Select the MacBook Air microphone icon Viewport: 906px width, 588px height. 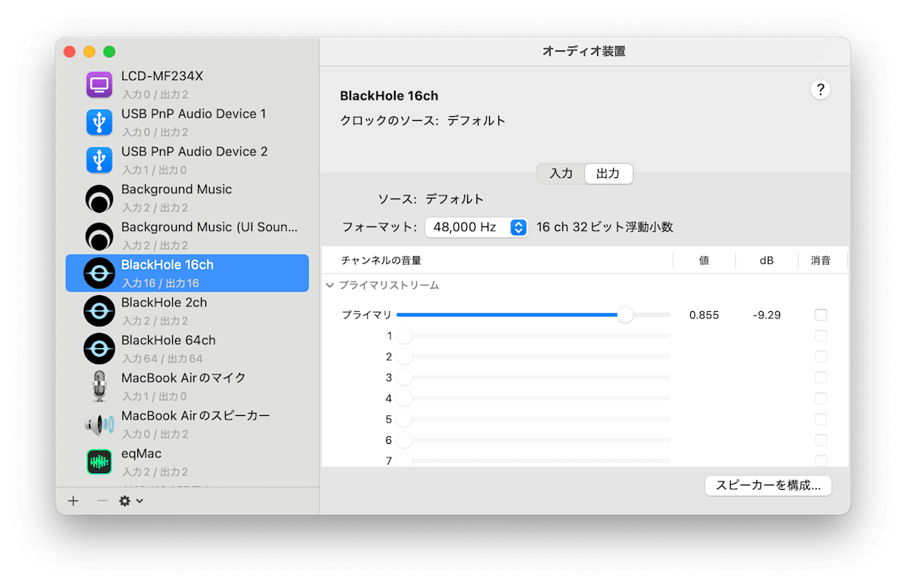click(x=99, y=386)
